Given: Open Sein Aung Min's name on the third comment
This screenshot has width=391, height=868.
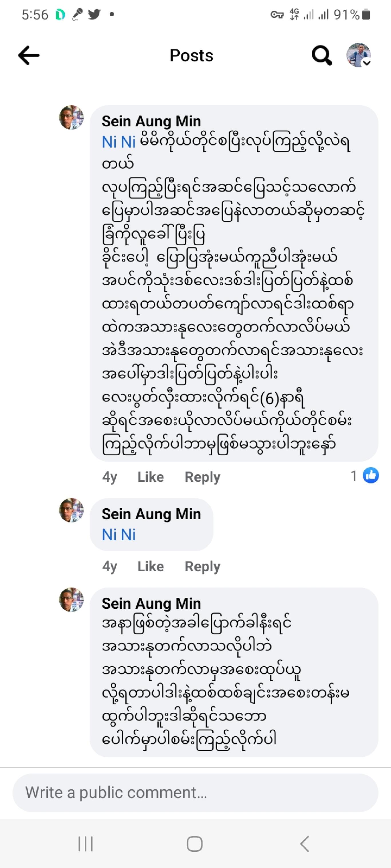Looking at the screenshot, I should (151, 603).
